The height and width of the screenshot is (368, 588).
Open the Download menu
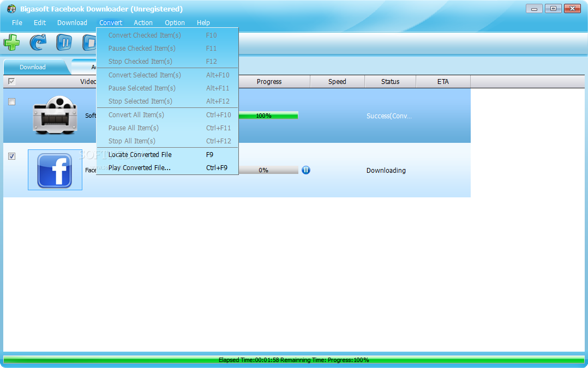72,22
